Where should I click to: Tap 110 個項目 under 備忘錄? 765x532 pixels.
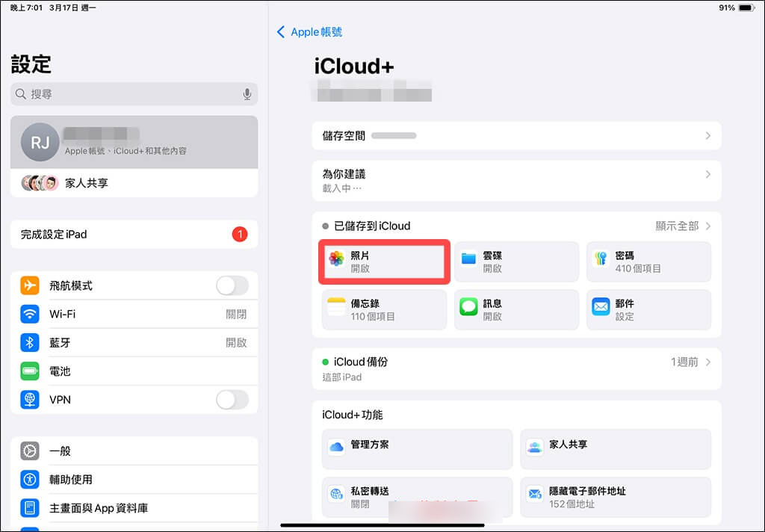(x=373, y=317)
